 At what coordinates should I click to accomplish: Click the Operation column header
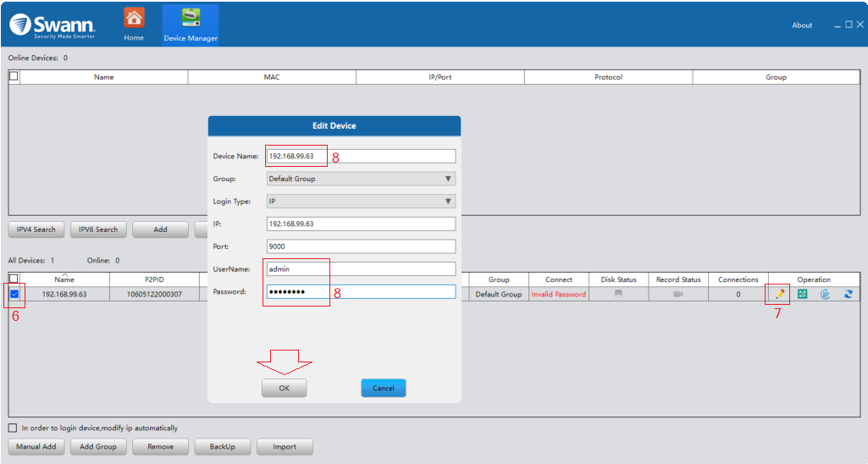814,279
